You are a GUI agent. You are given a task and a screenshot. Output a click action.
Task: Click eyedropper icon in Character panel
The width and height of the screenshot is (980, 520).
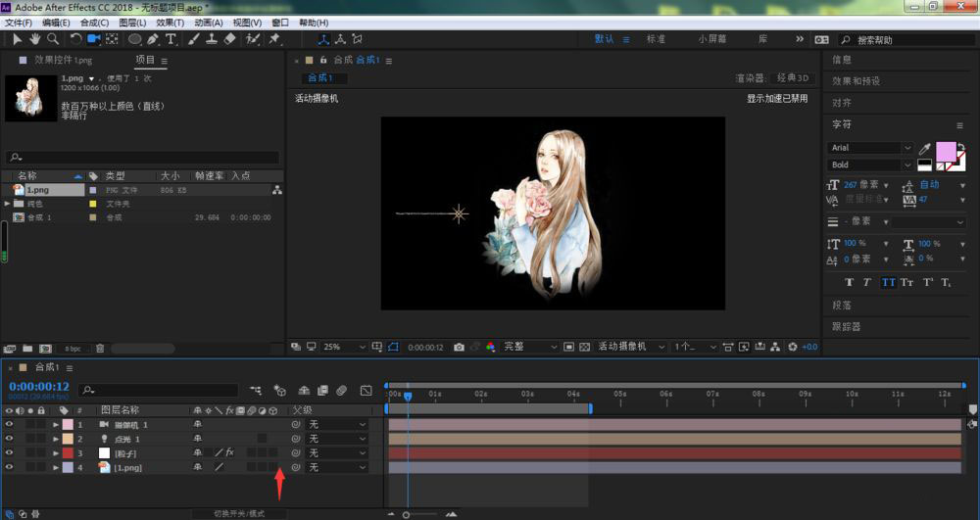tap(924, 148)
